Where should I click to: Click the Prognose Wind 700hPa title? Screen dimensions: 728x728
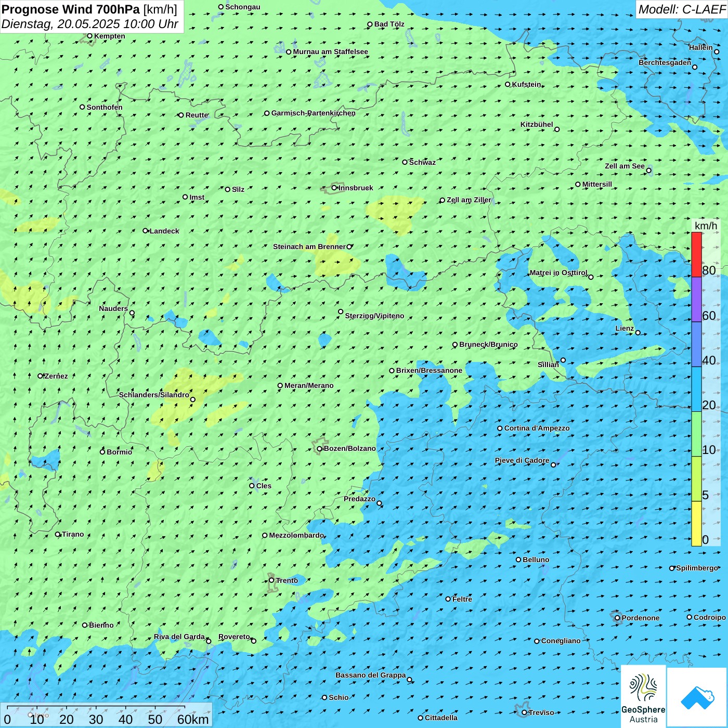[89, 9]
